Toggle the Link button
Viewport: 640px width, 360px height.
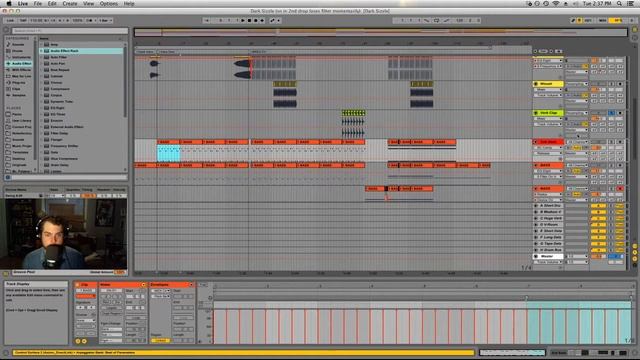click(x=10, y=20)
